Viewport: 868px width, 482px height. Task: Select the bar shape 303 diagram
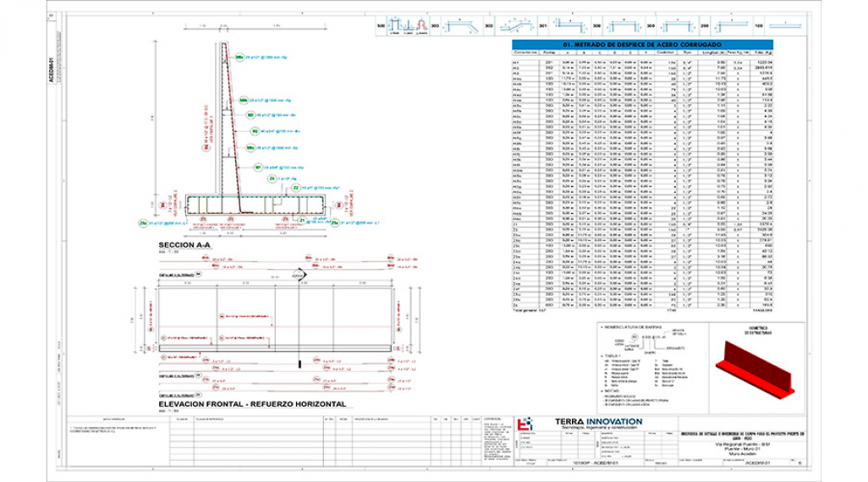tap(462, 26)
